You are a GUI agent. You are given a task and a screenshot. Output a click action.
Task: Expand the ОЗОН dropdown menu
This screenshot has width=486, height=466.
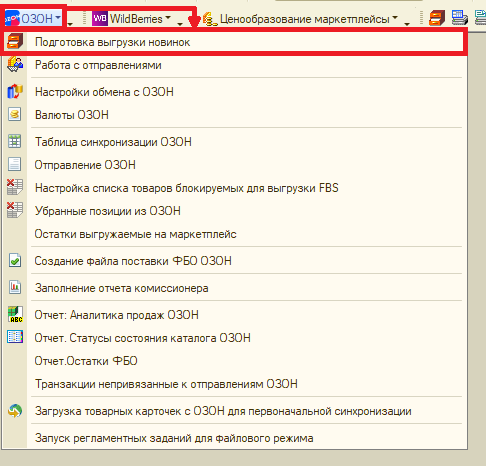pos(33,18)
